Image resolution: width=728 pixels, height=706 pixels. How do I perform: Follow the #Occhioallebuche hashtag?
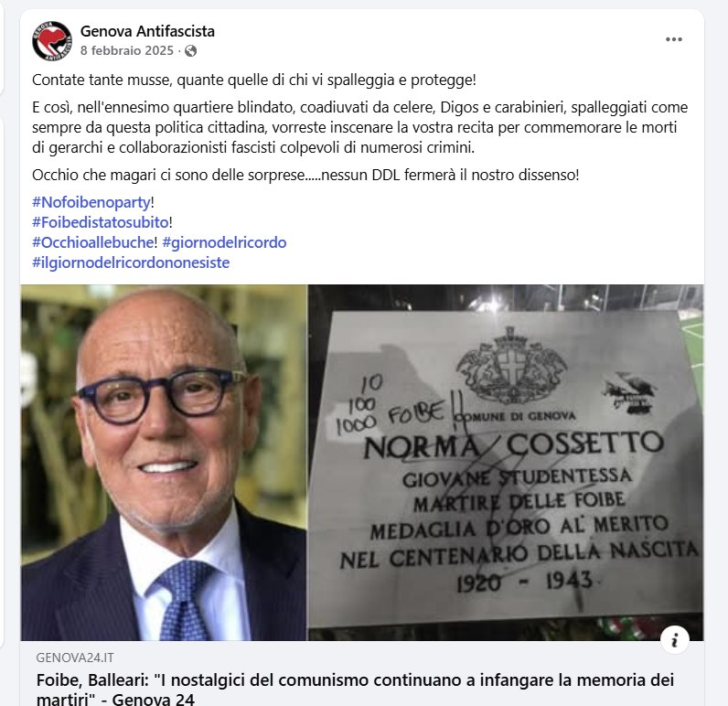(93, 242)
